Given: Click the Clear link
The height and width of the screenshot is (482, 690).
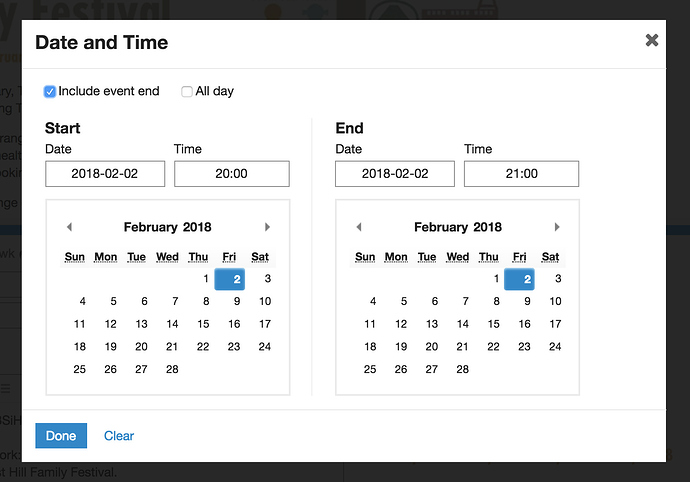Looking at the screenshot, I should tap(119, 436).
